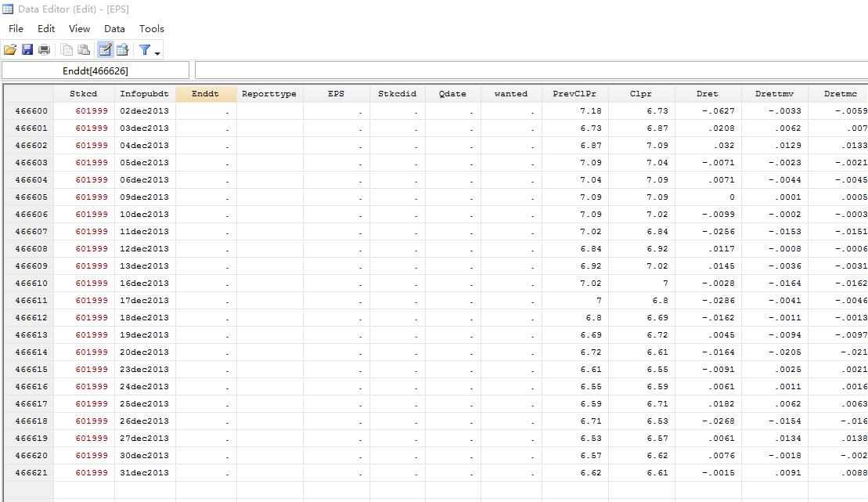Click Dret value -.0015
The image size is (868, 502).
point(708,473)
